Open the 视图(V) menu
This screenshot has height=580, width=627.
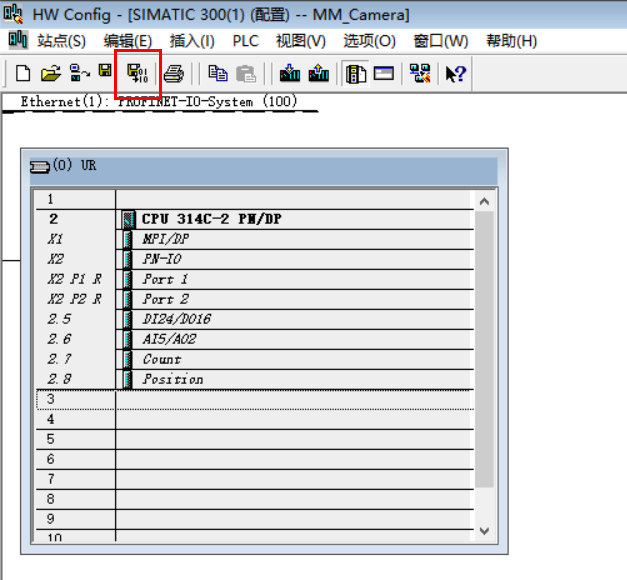pos(301,41)
